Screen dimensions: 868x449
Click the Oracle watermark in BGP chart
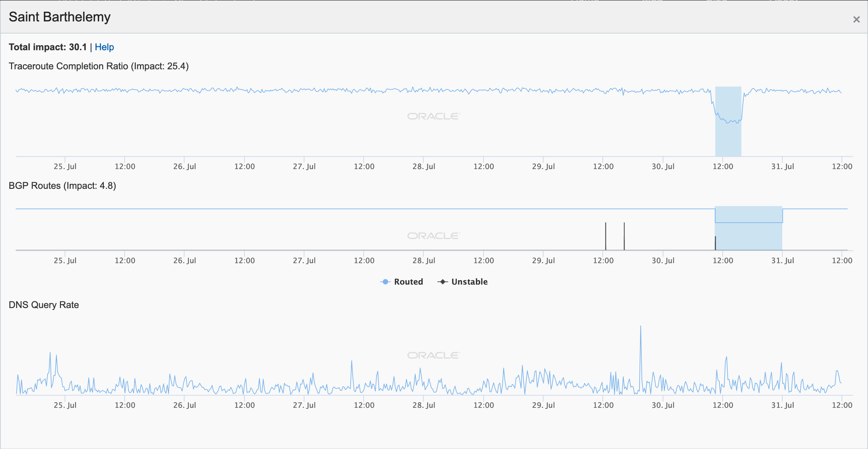[433, 236]
